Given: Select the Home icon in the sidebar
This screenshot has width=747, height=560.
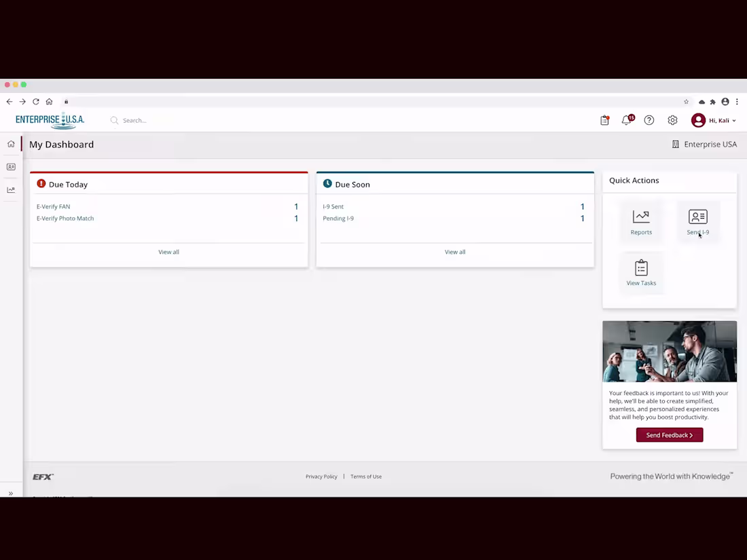Looking at the screenshot, I should pos(11,144).
